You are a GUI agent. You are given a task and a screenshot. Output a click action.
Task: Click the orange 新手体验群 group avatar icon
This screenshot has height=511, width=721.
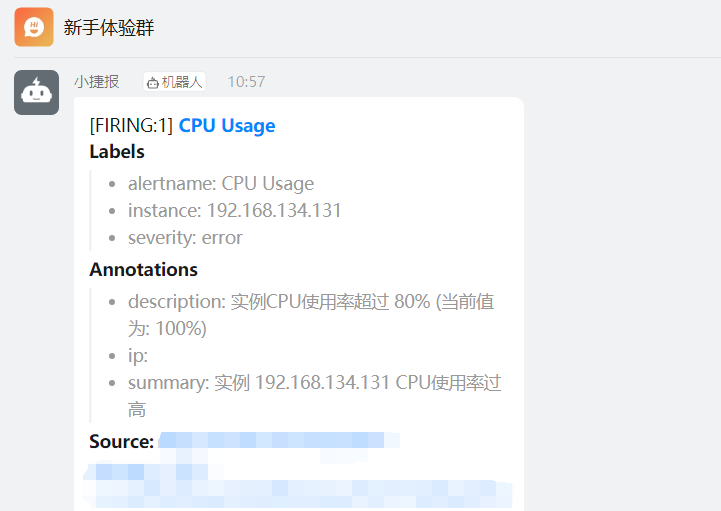click(34, 27)
